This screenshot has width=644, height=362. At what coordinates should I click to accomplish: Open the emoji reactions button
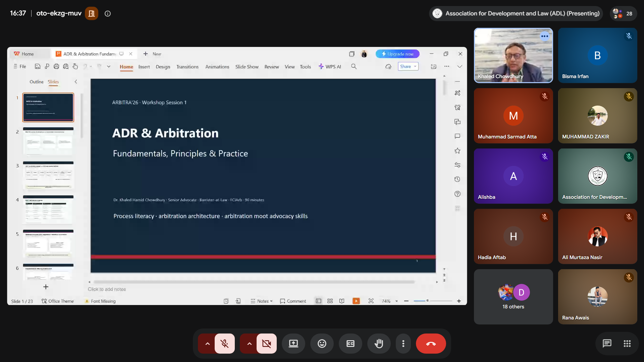[322, 344]
